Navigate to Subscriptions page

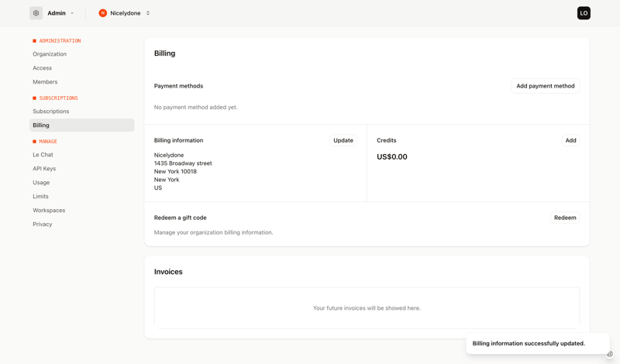[51, 112]
